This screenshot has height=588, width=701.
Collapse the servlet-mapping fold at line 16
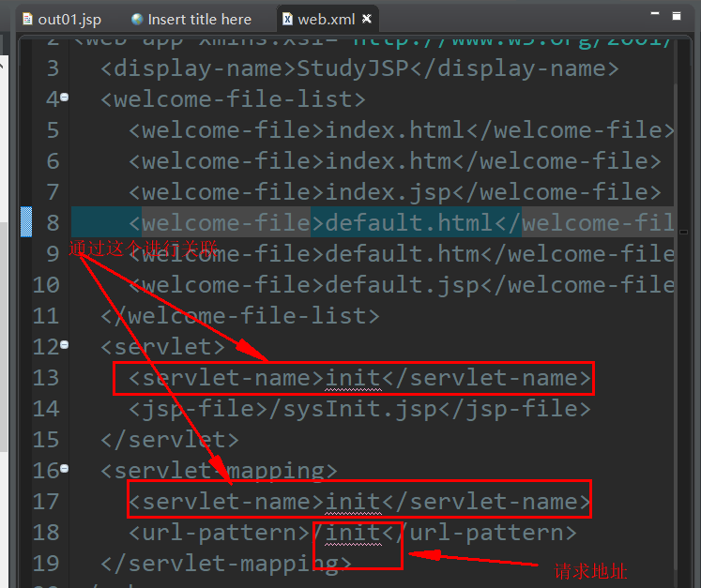65,468
